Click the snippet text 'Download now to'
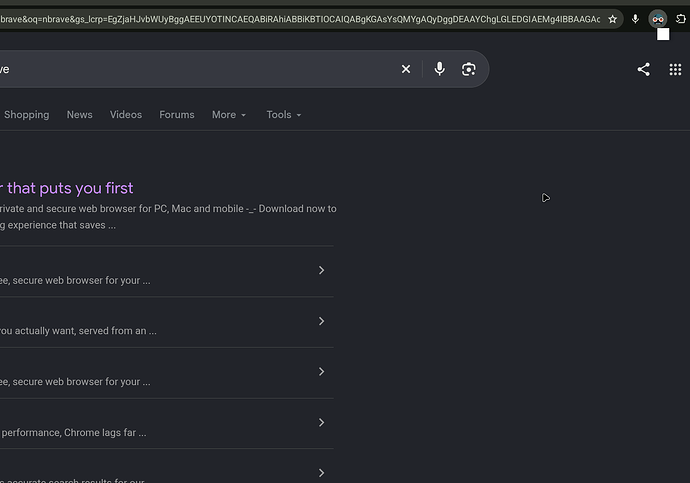The width and height of the screenshot is (690, 483). [x=297, y=209]
